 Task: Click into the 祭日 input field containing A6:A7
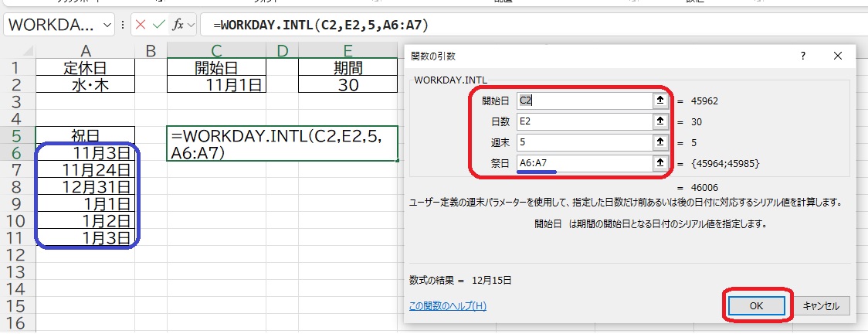click(585, 163)
